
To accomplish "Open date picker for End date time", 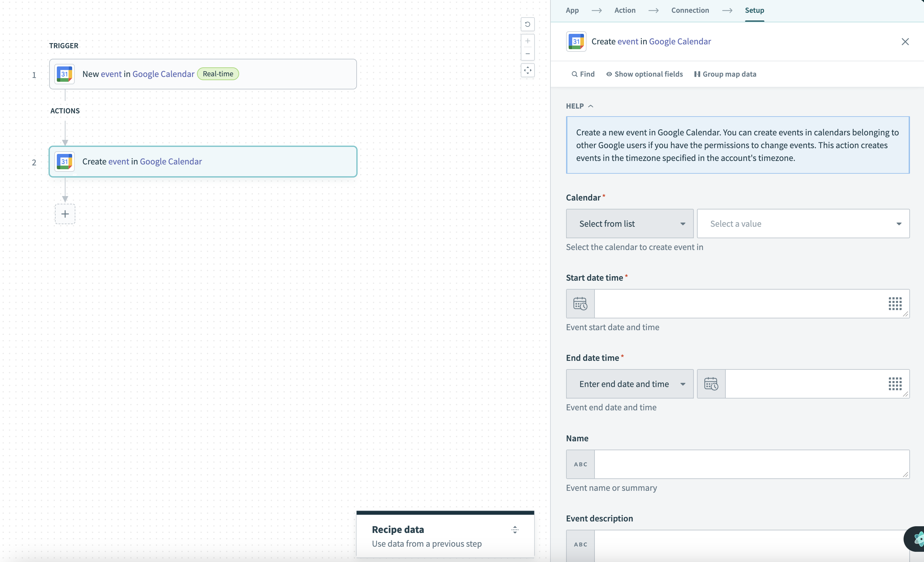I will coord(711,384).
